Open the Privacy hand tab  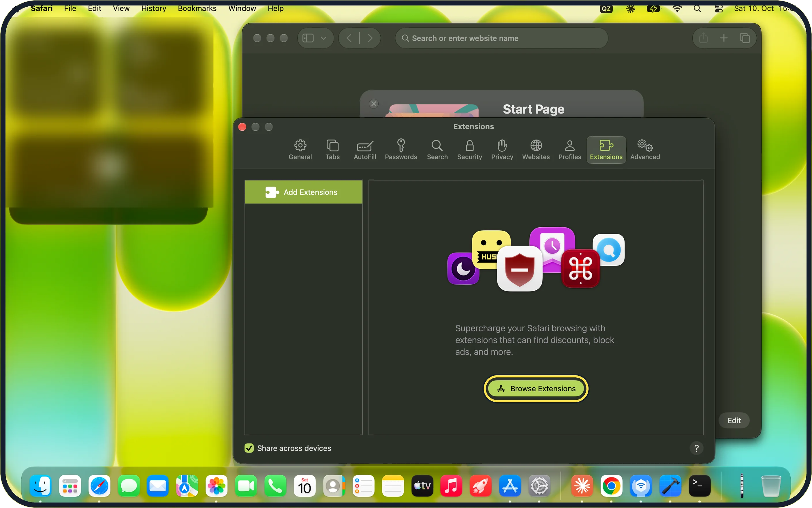point(502,150)
